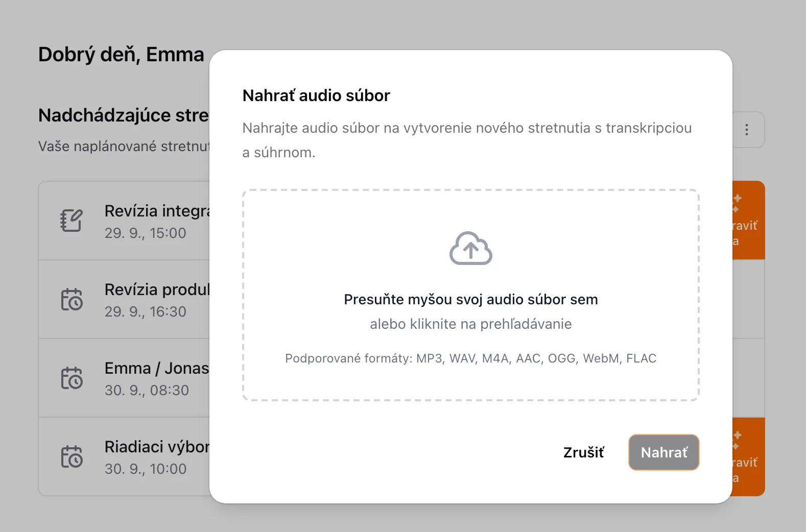Click the 'Vaše naplánované stretnut' subtitle
806x532 pixels.
(124, 147)
